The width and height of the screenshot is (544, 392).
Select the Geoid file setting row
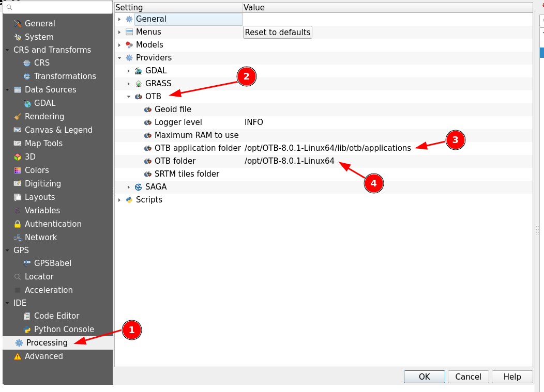324,109
